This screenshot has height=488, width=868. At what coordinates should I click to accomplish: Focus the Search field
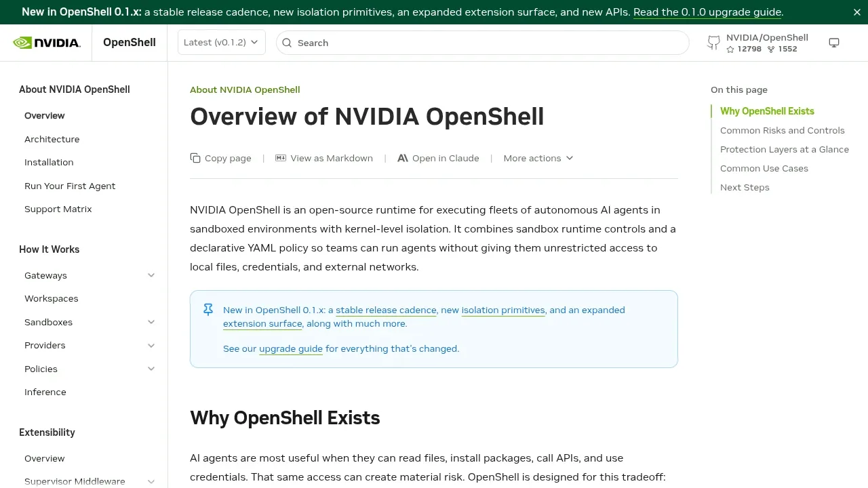coord(483,43)
